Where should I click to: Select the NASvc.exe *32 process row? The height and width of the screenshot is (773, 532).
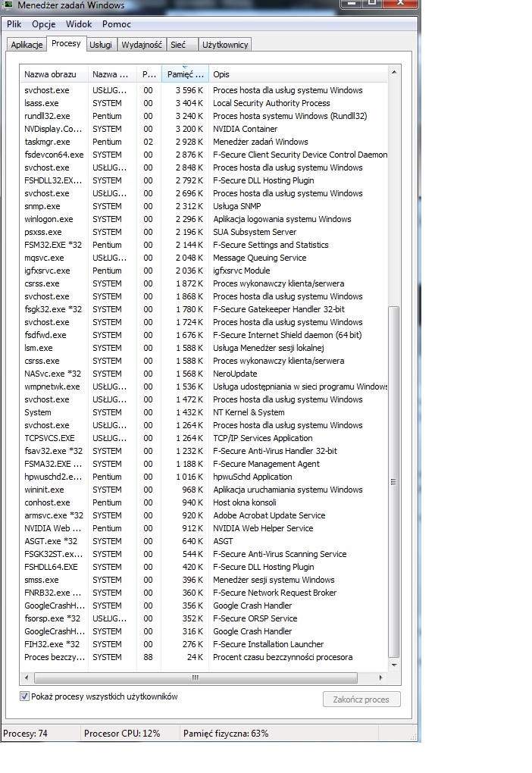point(204,374)
